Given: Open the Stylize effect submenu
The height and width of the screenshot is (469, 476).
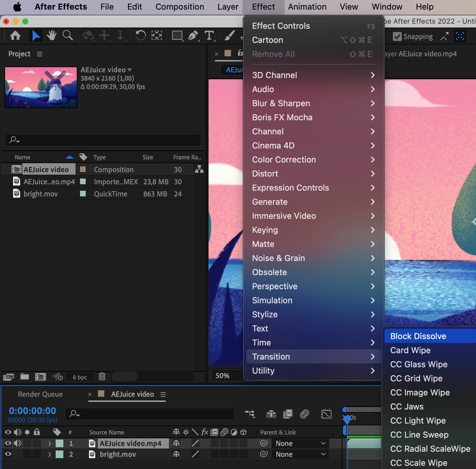Looking at the screenshot, I should click(265, 314).
